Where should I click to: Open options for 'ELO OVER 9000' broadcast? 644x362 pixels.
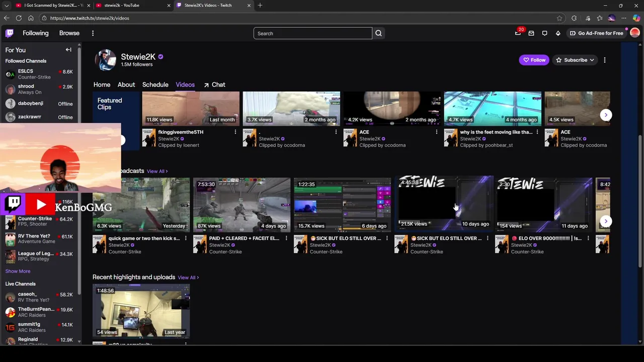click(x=588, y=238)
